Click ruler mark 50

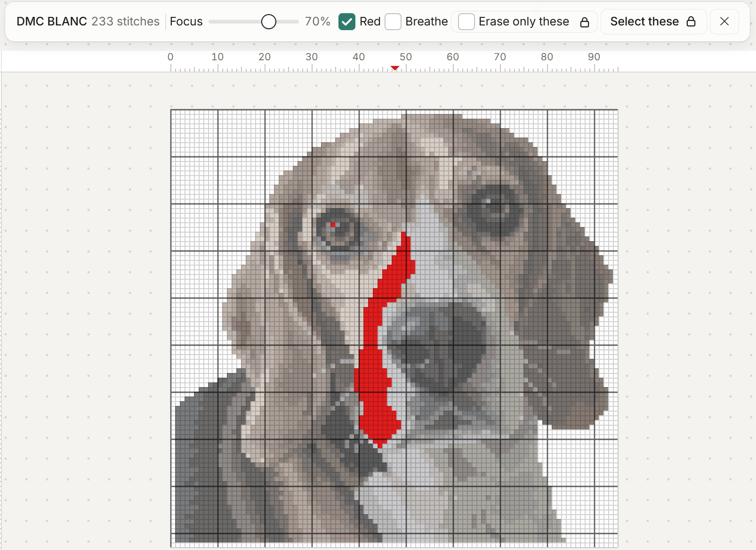(x=406, y=57)
